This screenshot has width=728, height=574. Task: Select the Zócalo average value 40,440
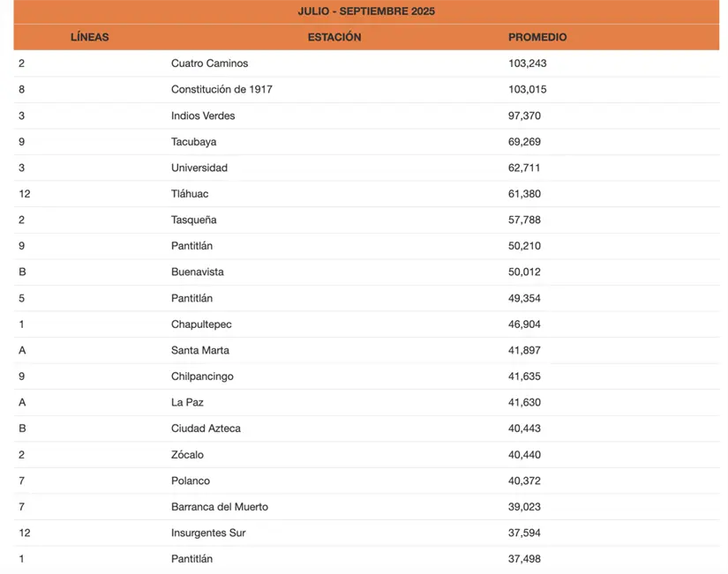point(524,455)
